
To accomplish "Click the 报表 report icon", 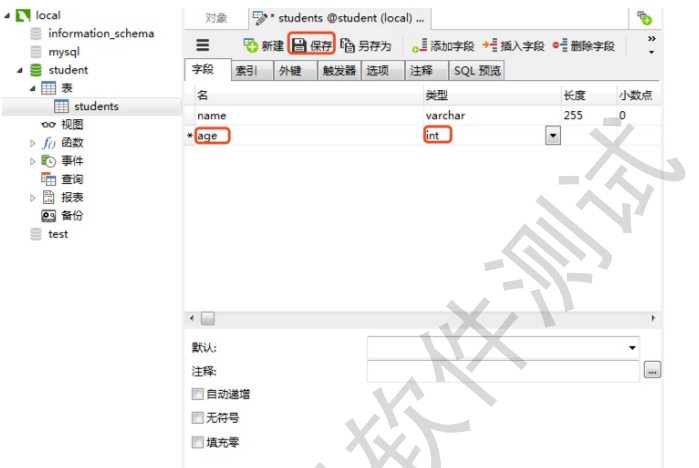I will click(x=49, y=197).
